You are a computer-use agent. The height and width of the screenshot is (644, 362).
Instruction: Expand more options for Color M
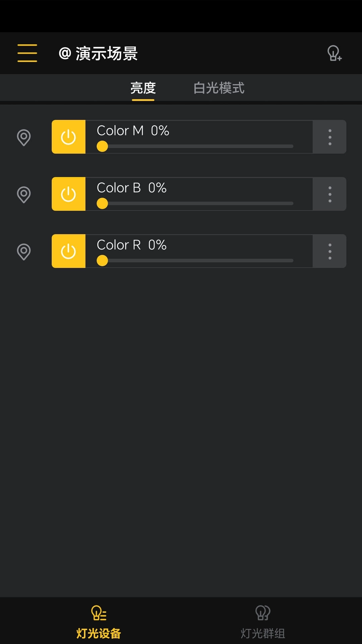click(330, 137)
